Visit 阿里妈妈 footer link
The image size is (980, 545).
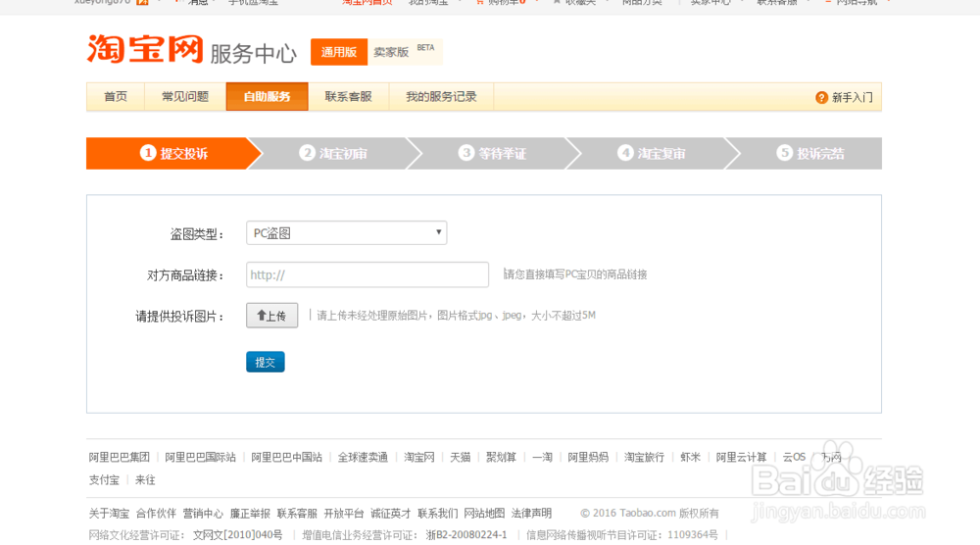588,458
